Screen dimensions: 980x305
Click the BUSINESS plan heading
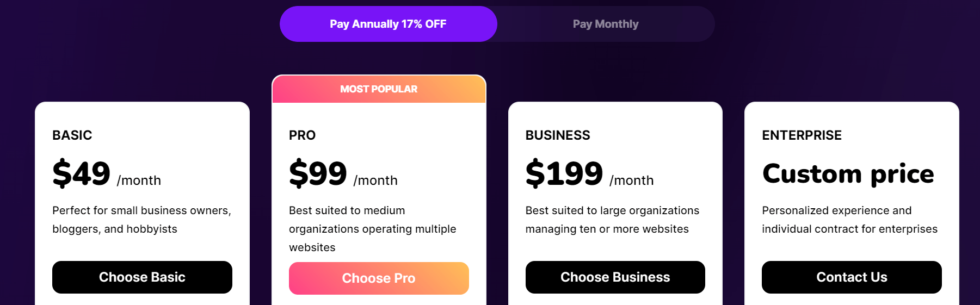tap(558, 135)
